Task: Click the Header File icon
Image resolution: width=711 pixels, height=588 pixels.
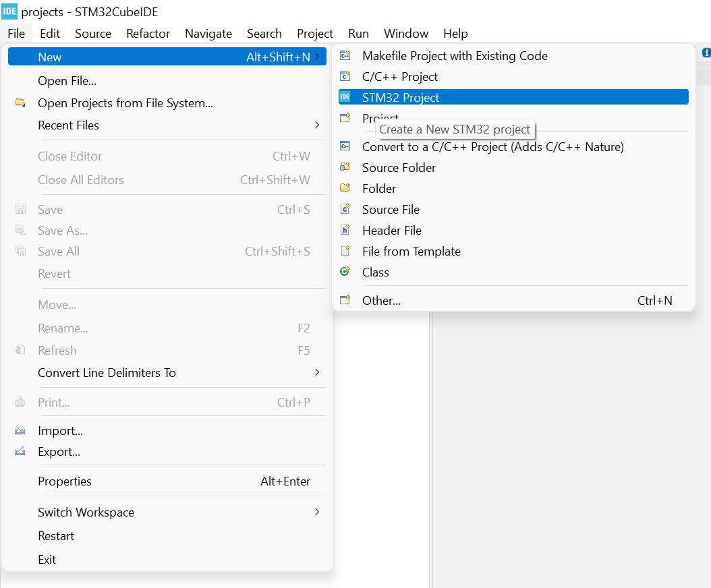Action: point(345,229)
